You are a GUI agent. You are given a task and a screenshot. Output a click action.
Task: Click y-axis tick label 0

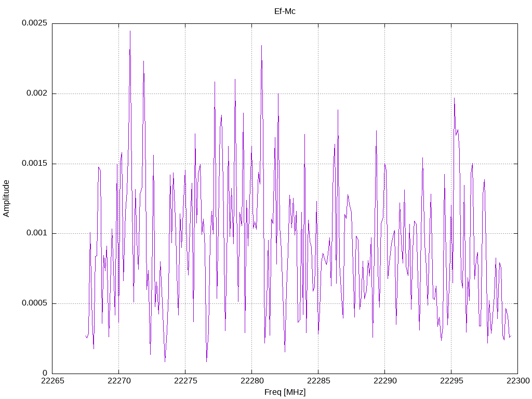45,373
